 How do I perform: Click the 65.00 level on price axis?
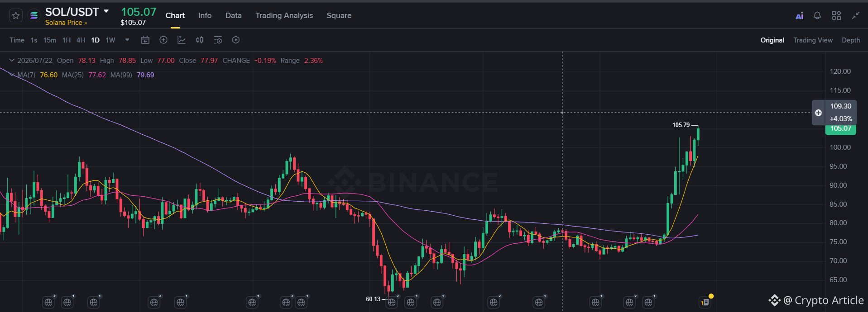[x=838, y=280]
